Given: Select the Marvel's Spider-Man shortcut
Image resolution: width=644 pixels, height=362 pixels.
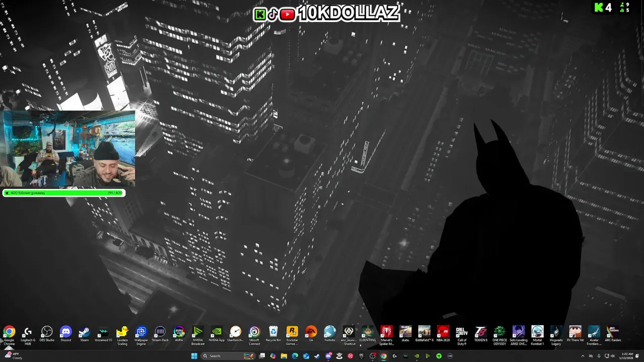Looking at the screenshot, I should coord(386,334).
